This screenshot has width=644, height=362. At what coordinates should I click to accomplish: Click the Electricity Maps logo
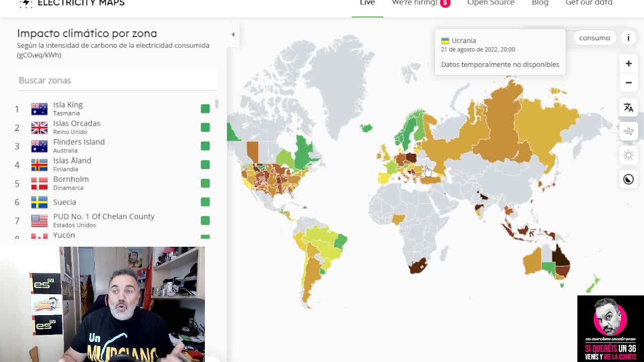click(72, 3)
